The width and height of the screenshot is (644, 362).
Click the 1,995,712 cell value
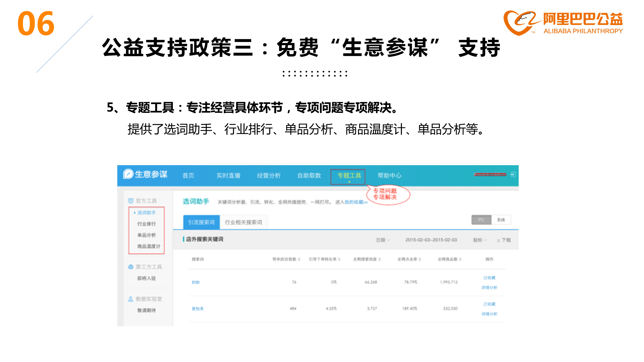pos(449,282)
